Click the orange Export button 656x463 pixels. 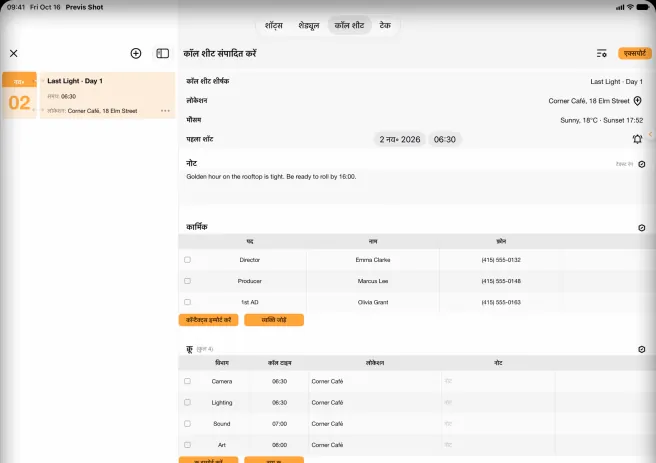(x=635, y=54)
